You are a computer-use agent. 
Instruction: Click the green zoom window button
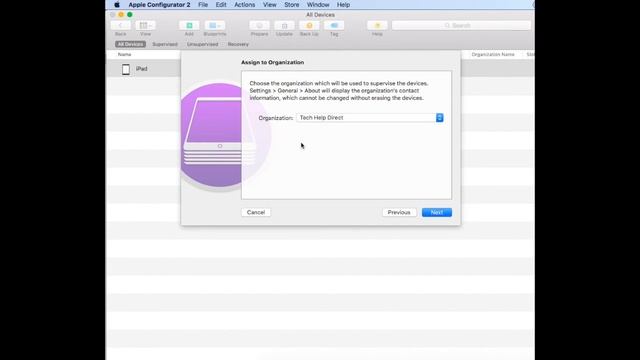click(x=130, y=15)
